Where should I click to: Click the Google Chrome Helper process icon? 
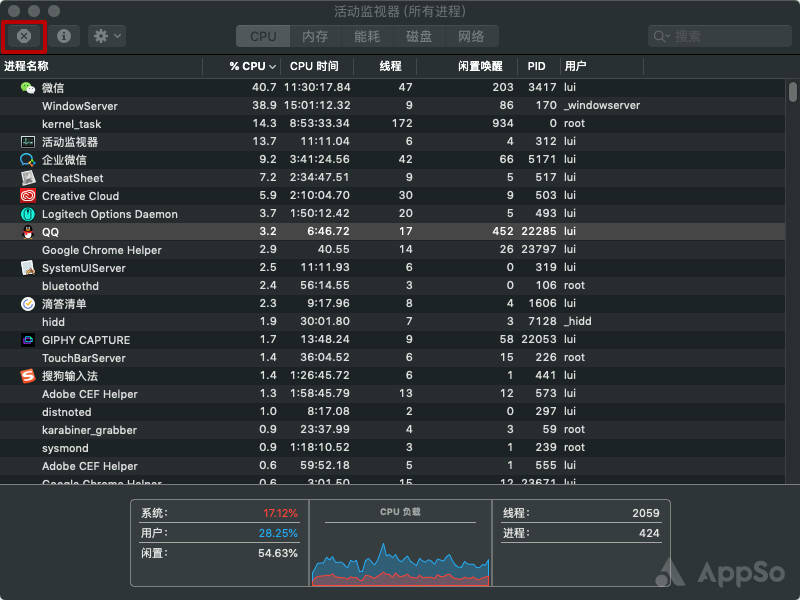(26, 250)
